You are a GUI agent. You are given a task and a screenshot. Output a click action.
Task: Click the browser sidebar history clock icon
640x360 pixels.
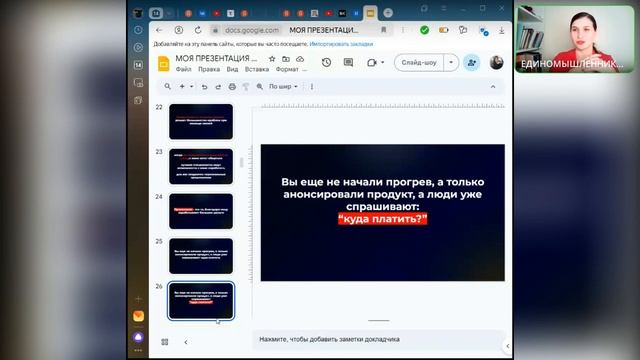tap(138, 30)
